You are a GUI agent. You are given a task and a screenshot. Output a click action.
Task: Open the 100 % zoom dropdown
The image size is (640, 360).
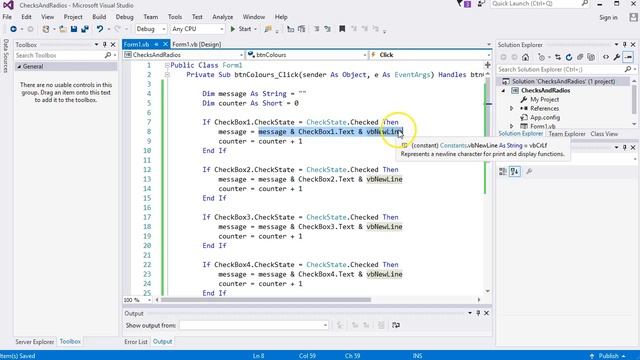tap(149, 300)
